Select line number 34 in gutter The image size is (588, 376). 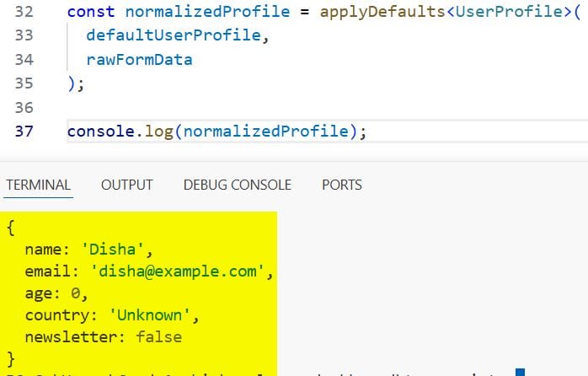[x=24, y=60]
